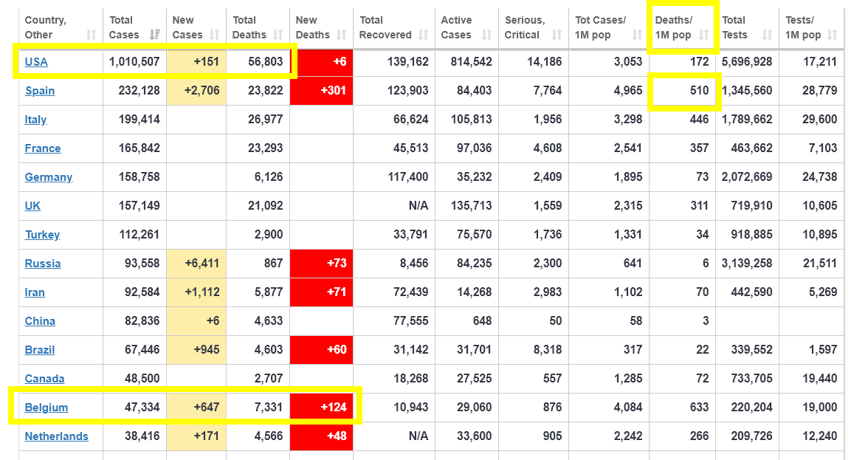Viewport: 868px width, 460px height.
Task: Sort by Tests/1M pop column arrows
Action: [832, 35]
